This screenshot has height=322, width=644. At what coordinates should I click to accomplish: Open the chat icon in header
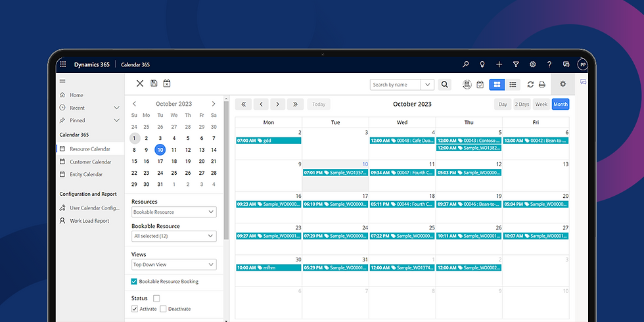[x=566, y=64]
